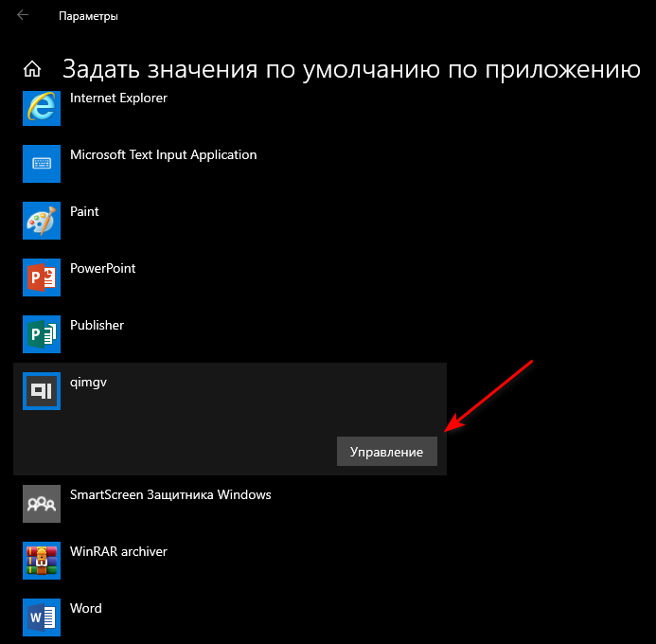Image resolution: width=656 pixels, height=644 pixels.
Task: Click the heading Задать значения по умолчанию по приложению
Action: pos(351,69)
